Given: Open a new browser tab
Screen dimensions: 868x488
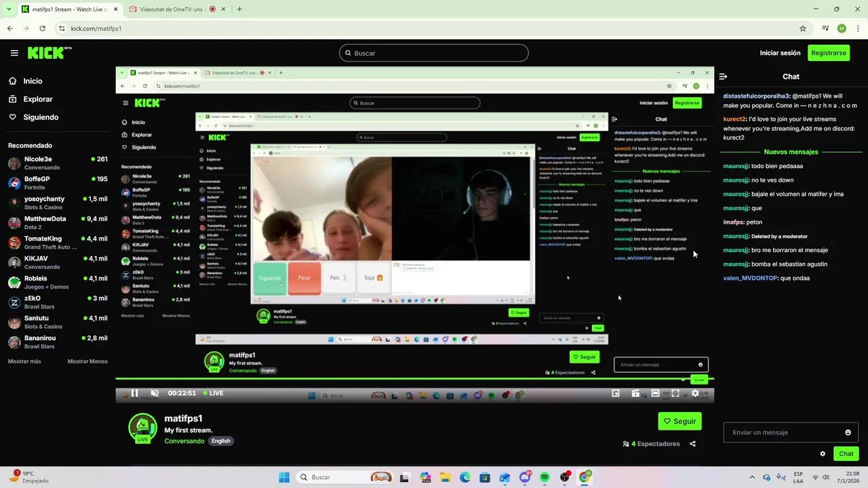Looking at the screenshot, I should 239,9.
